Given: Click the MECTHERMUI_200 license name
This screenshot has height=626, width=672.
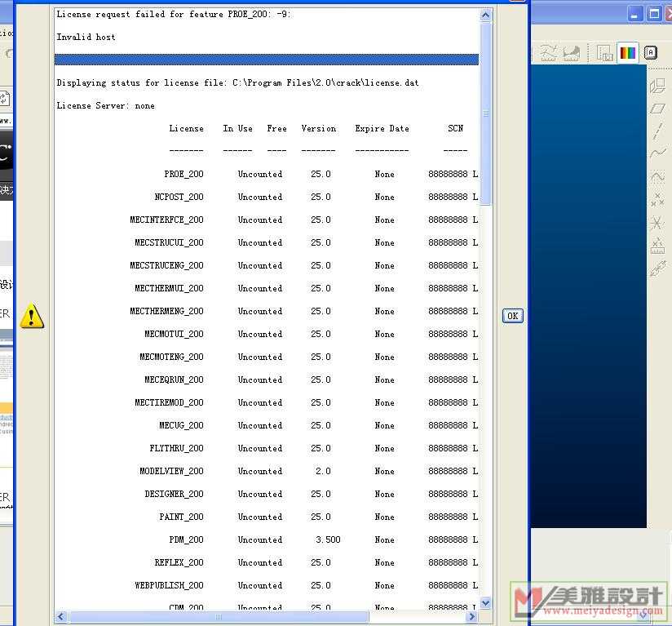Looking at the screenshot, I should (170, 289).
